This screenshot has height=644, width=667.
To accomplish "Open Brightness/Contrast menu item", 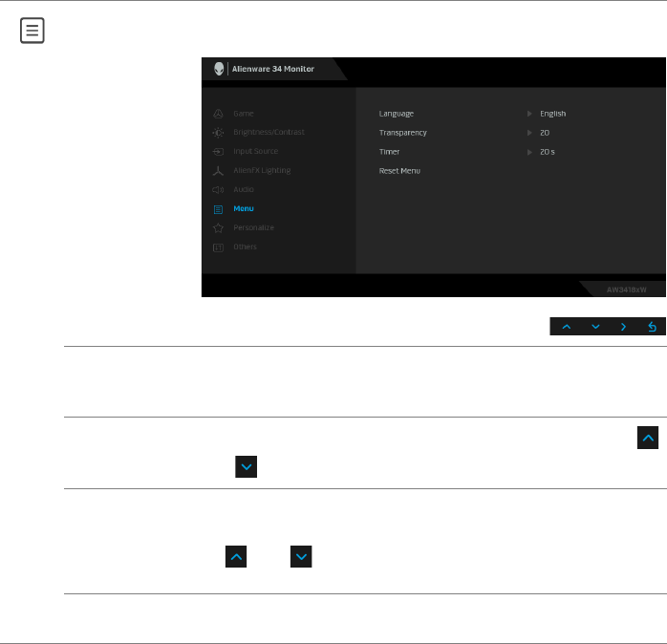I will (x=269, y=132).
